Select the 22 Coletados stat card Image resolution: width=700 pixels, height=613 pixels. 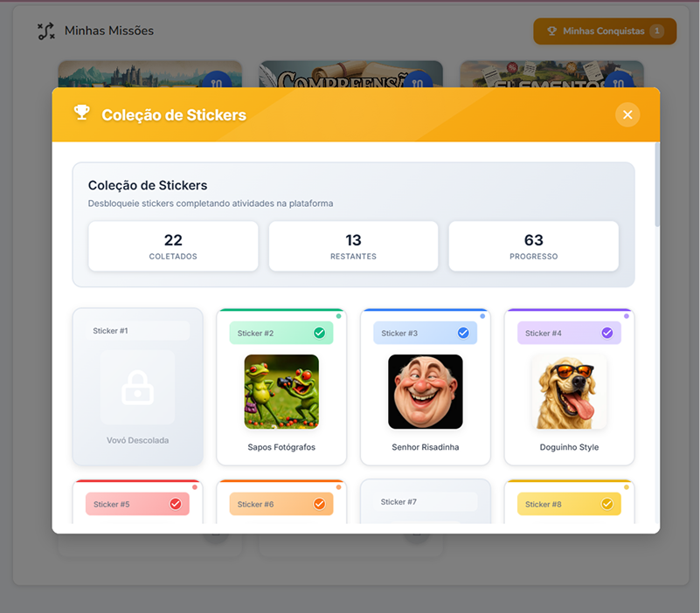173,246
